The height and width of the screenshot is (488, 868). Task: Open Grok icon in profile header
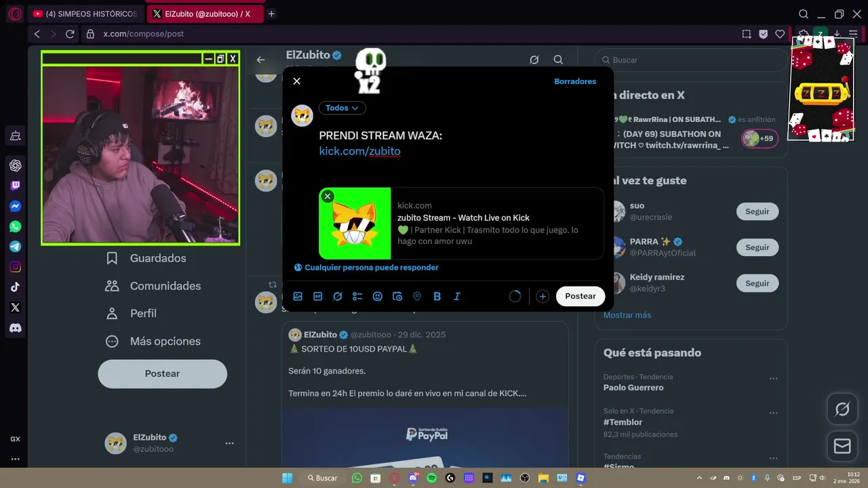click(x=534, y=60)
